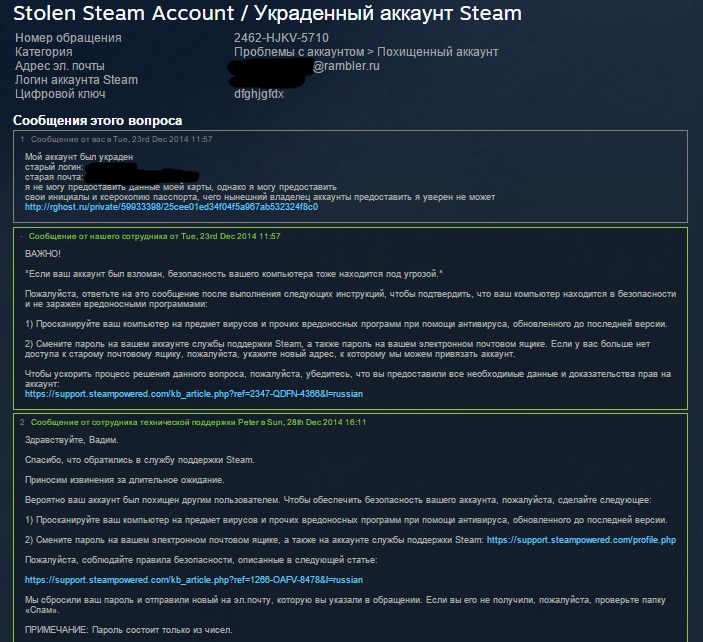Click the header from support agent Peter
The image size is (703, 642).
(x=198, y=422)
